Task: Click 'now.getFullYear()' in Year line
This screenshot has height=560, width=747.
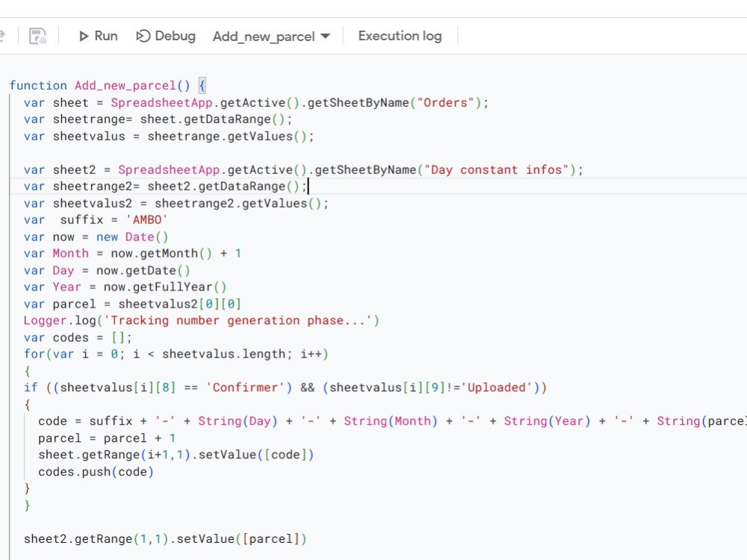Action: [x=165, y=287]
